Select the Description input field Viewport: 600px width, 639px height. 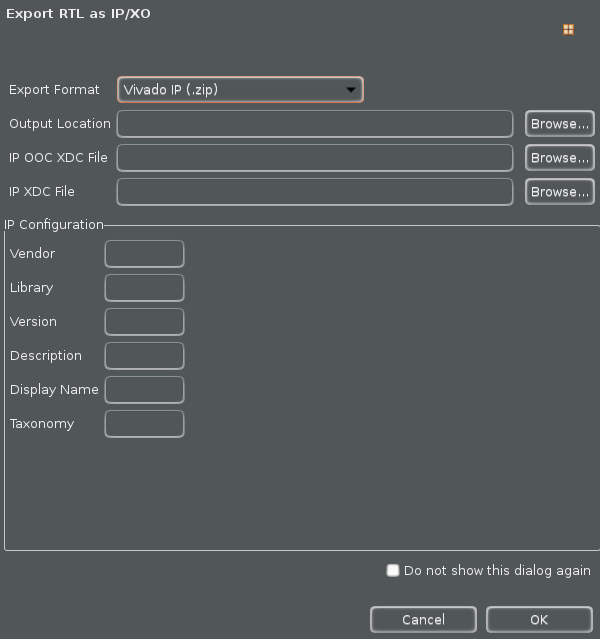144,356
